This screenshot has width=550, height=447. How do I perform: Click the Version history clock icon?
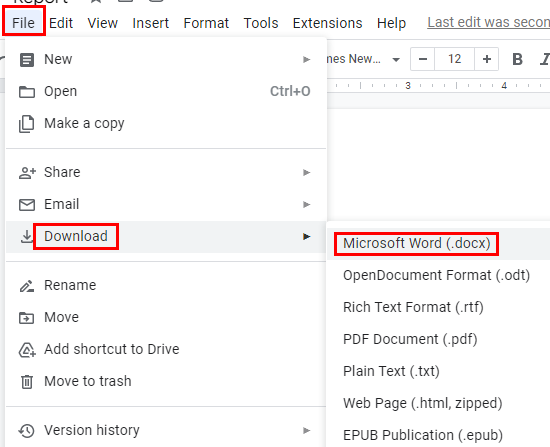(x=27, y=431)
